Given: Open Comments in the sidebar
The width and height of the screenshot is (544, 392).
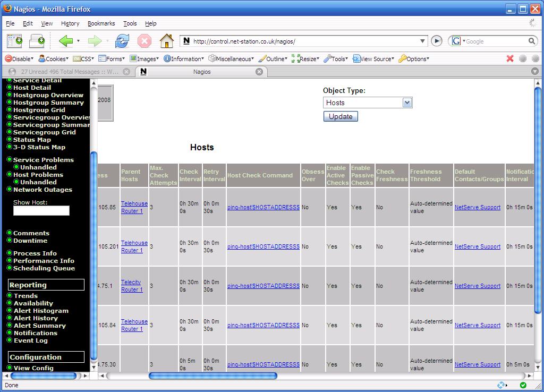Looking at the screenshot, I should tap(31, 233).
